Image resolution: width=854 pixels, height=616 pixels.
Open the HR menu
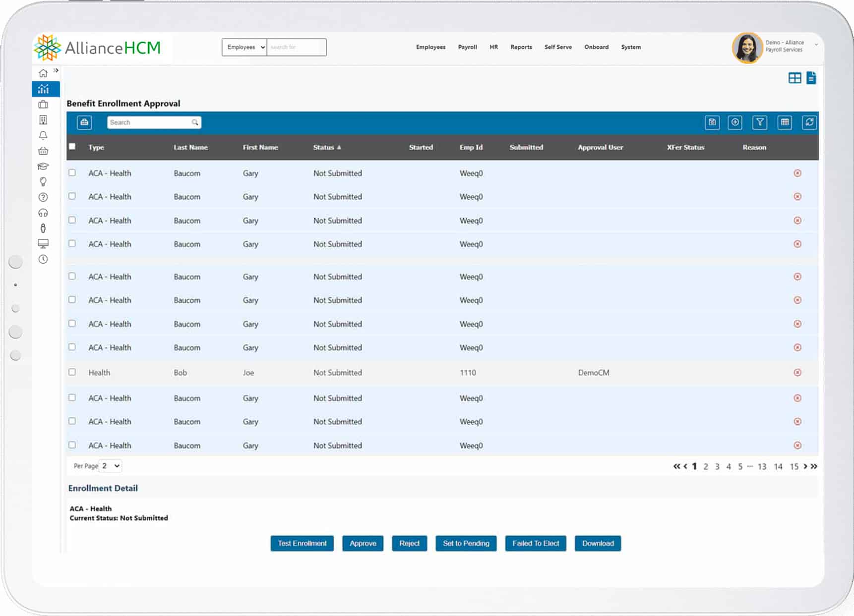tap(493, 47)
